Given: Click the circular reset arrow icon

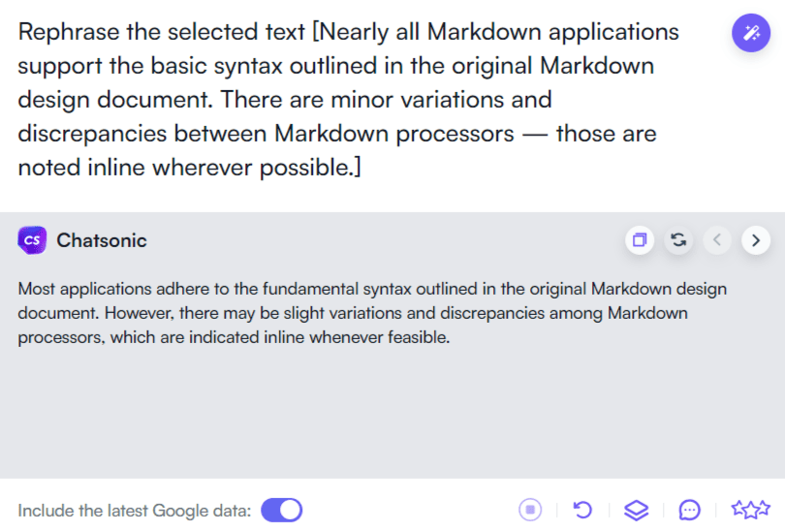Looking at the screenshot, I should click(x=582, y=510).
